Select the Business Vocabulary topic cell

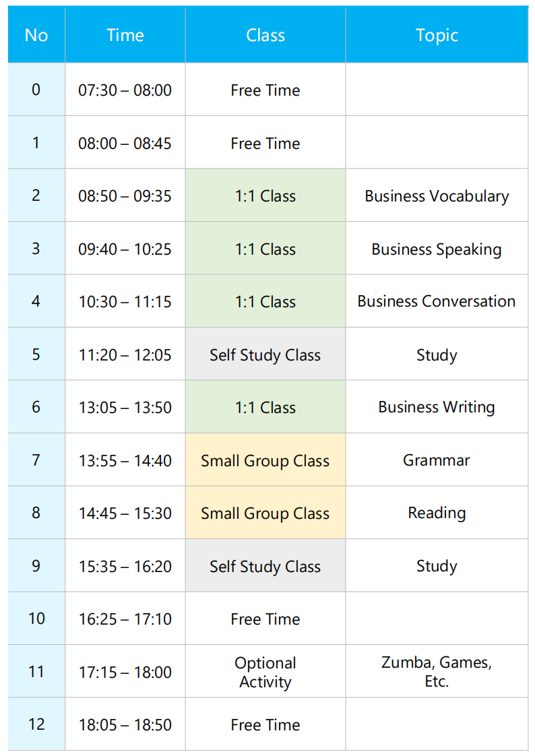tap(437, 196)
